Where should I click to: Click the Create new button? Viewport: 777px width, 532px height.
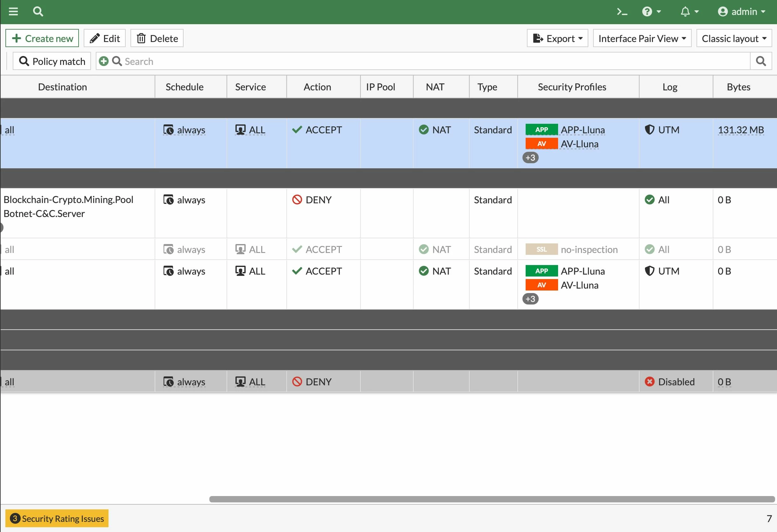click(x=42, y=38)
